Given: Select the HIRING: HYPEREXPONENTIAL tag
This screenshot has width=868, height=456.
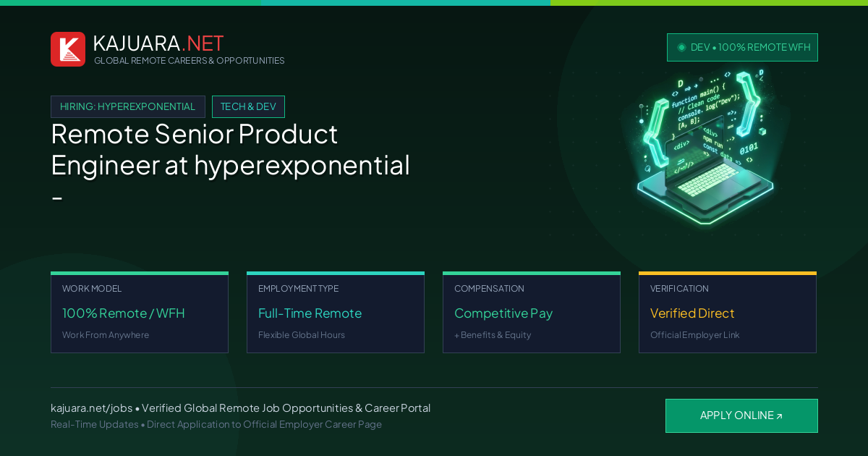Looking at the screenshot, I should coord(128,106).
